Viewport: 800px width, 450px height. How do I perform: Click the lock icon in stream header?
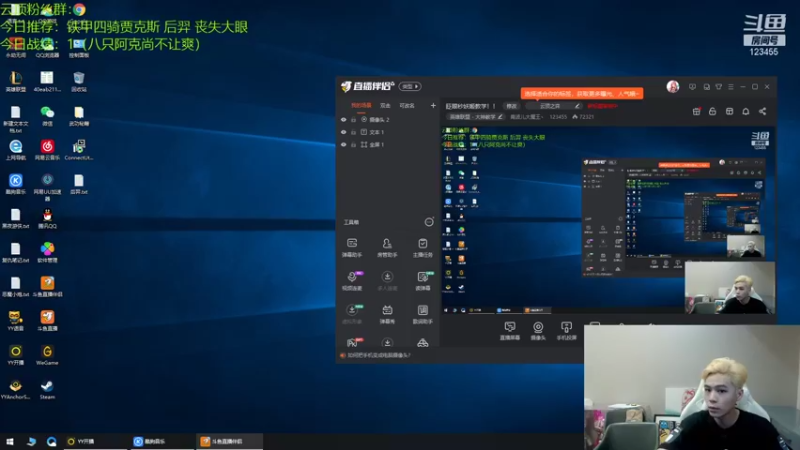pyautogui.click(x=713, y=111)
